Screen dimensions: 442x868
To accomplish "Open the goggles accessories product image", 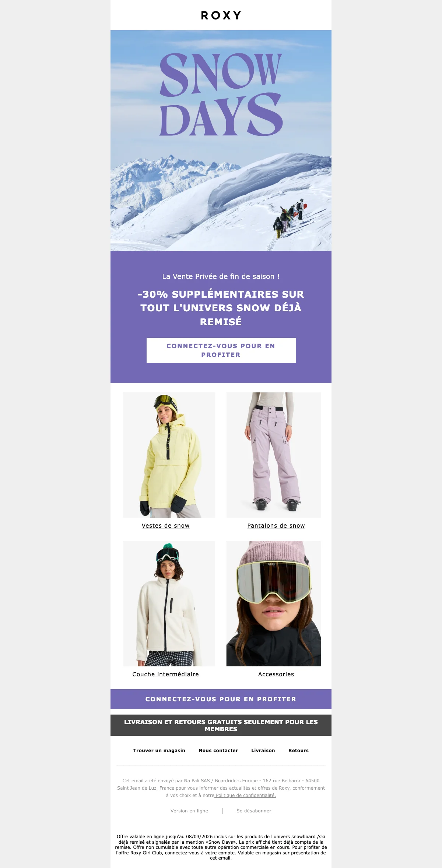I will (x=274, y=603).
